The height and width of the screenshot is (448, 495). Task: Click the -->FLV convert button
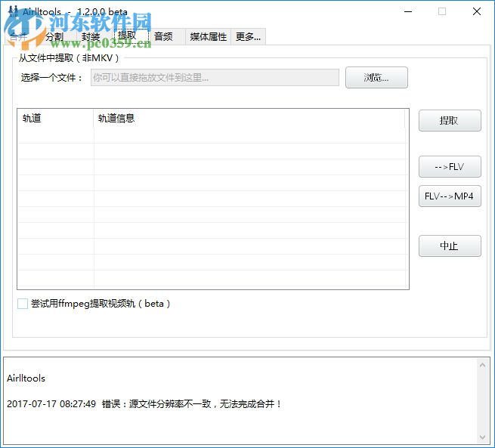450,166
